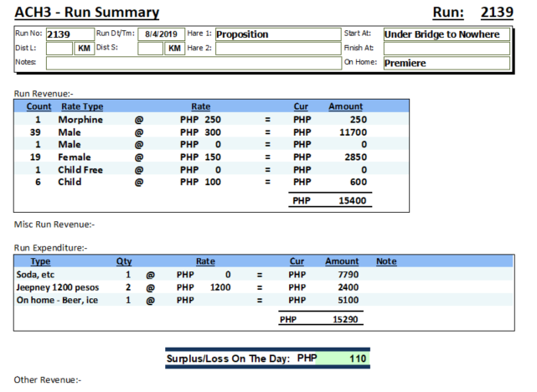Click the empty Notes field

pyautogui.click(x=192, y=63)
